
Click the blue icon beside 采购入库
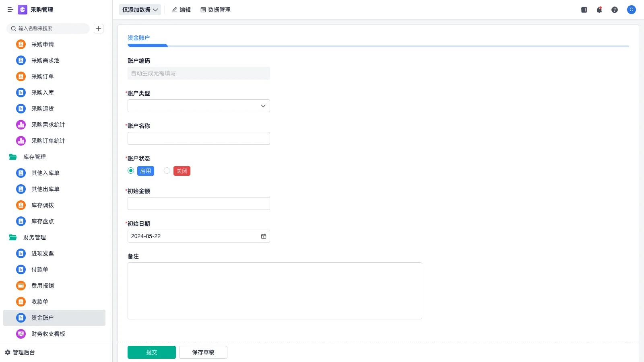tap(21, 93)
